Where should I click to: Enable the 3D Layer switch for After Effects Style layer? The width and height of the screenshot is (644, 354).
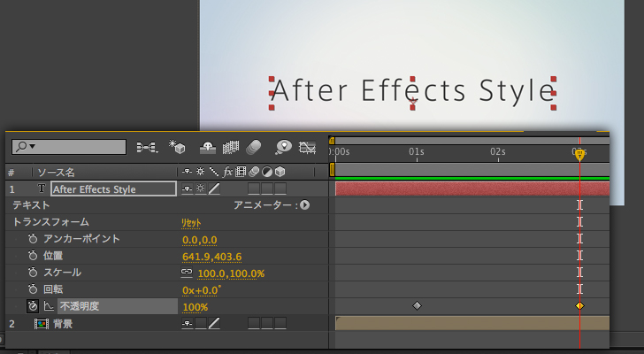[280, 189]
